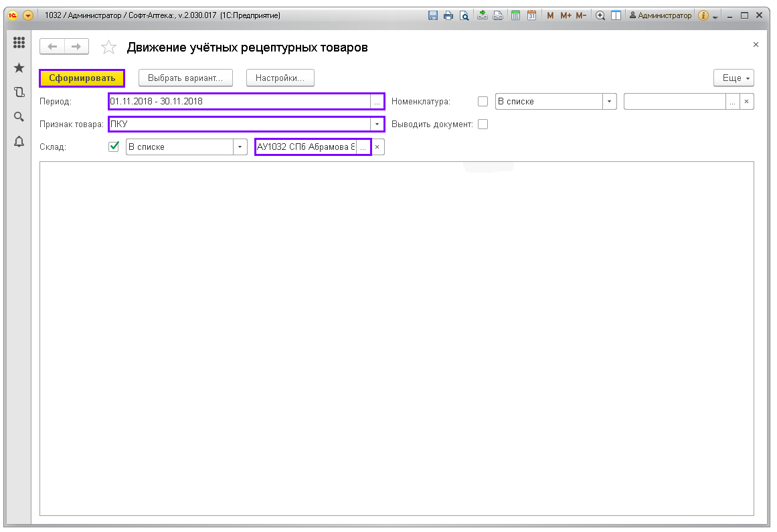Open the Еще menu
The image size is (777, 532).
tap(733, 78)
